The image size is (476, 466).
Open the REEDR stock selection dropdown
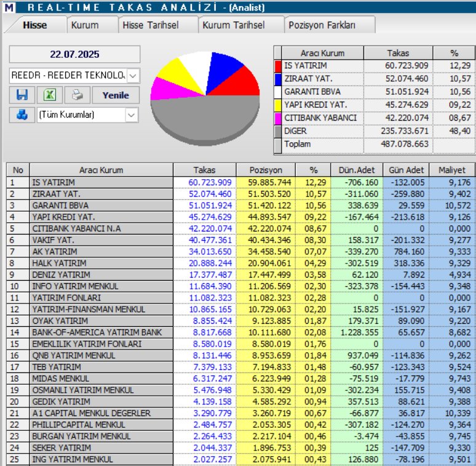[133, 75]
